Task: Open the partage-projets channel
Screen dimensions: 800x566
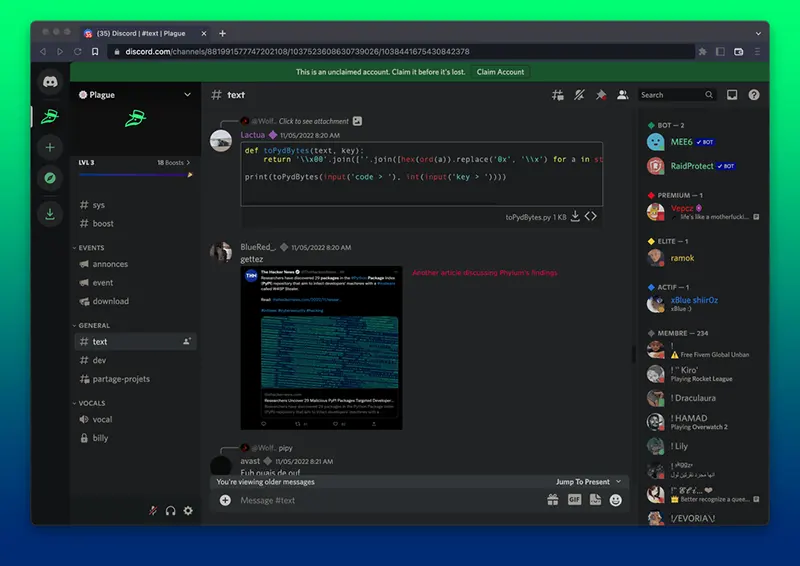Action: tap(136, 379)
